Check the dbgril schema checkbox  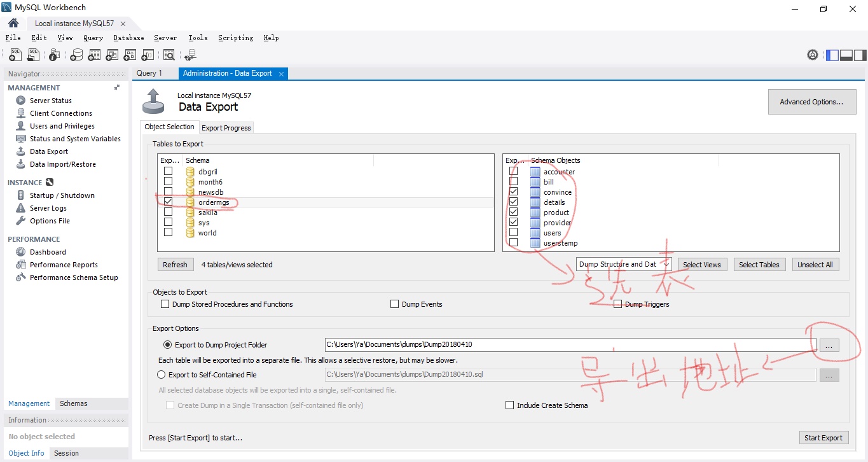pos(168,171)
